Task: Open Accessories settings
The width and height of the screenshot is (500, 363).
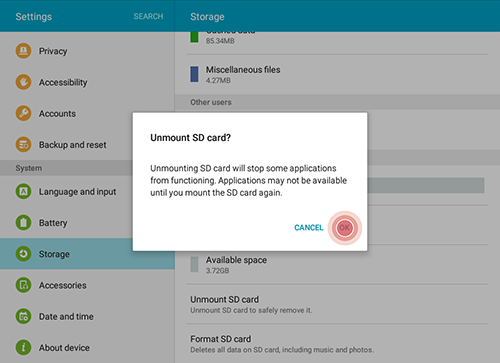Action: (87, 285)
